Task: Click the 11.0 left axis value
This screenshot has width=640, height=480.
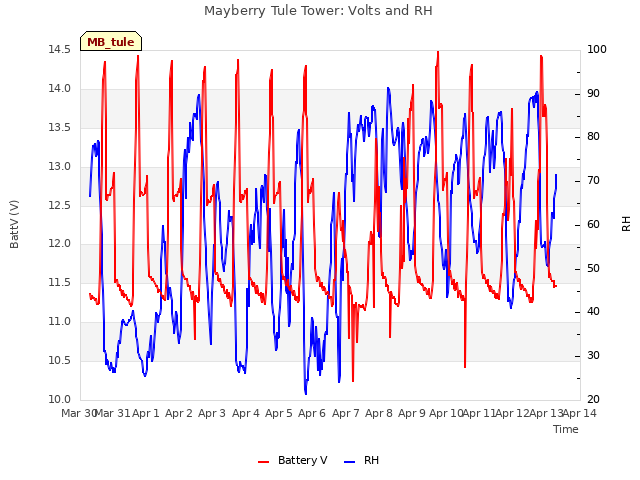Action: coord(60,322)
